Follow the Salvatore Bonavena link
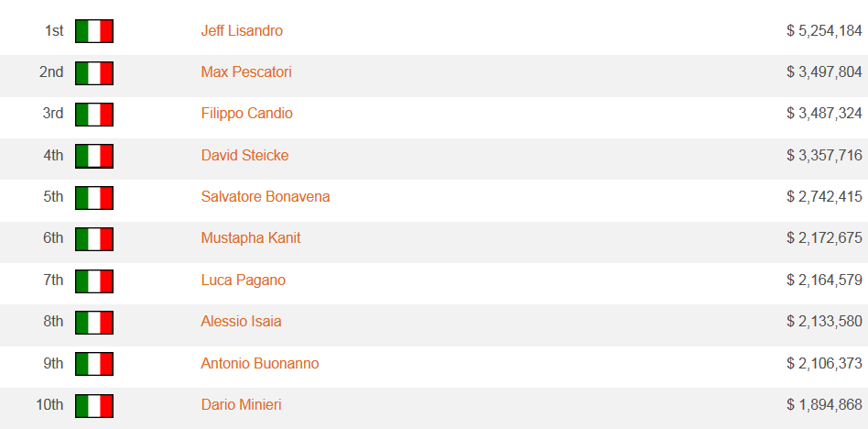Viewport: 868px width, 429px height. [266, 197]
